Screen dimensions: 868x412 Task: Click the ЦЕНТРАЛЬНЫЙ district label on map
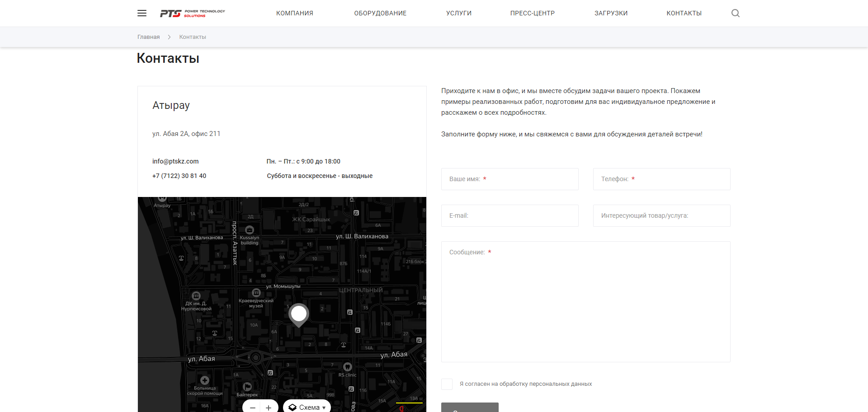pos(361,290)
